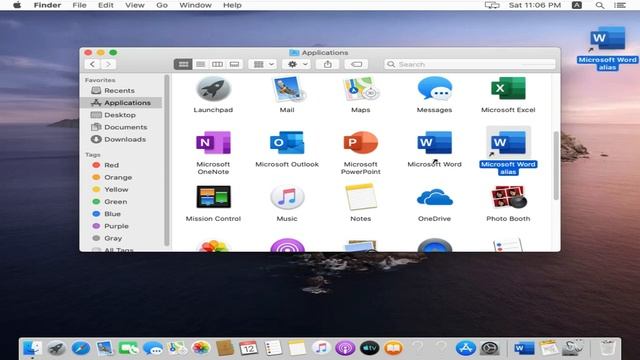Click the Applications window vertical scrollbar
The height and width of the screenshot is (360, 640).
point(556,166)
